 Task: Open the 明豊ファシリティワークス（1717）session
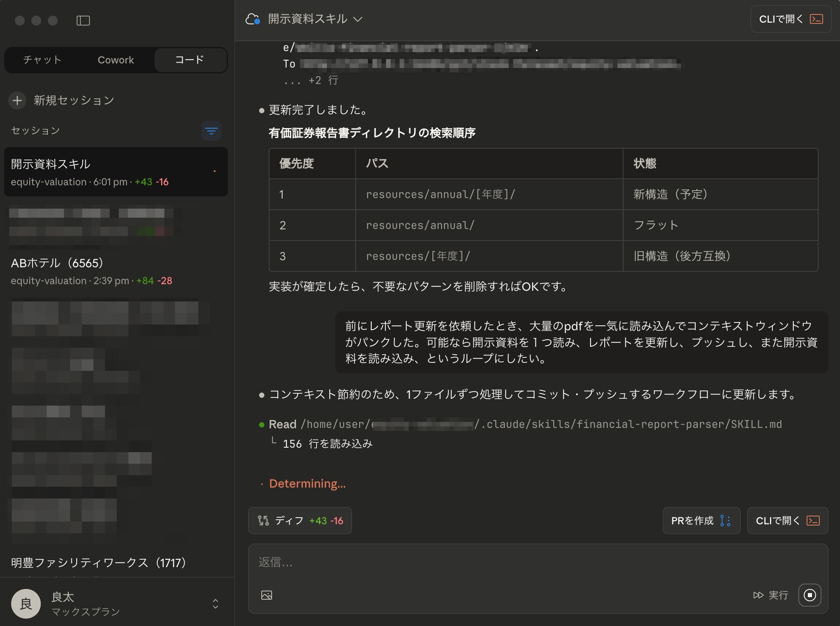[99, 563]
